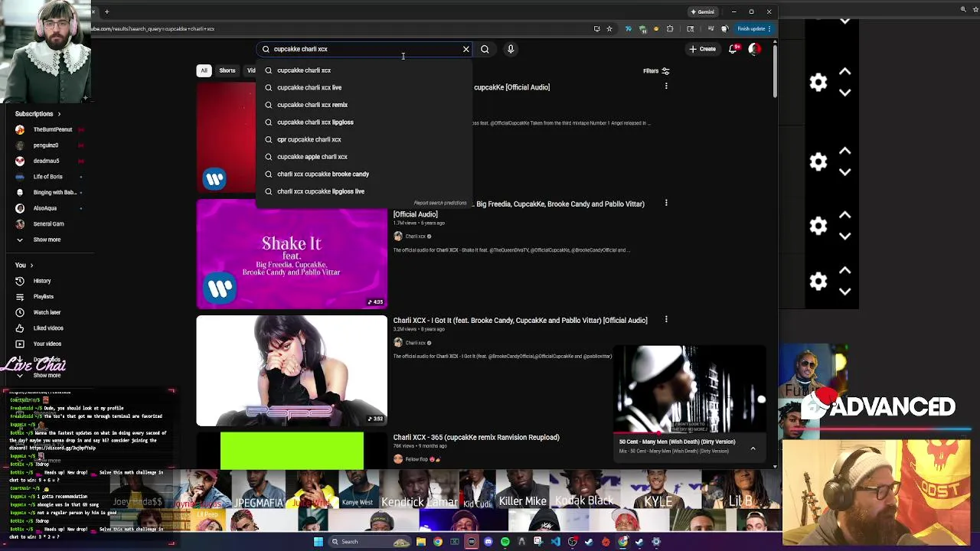Open more options for the I Got It video
Viewport: 980px width, 551px height.
pos(666,319)
